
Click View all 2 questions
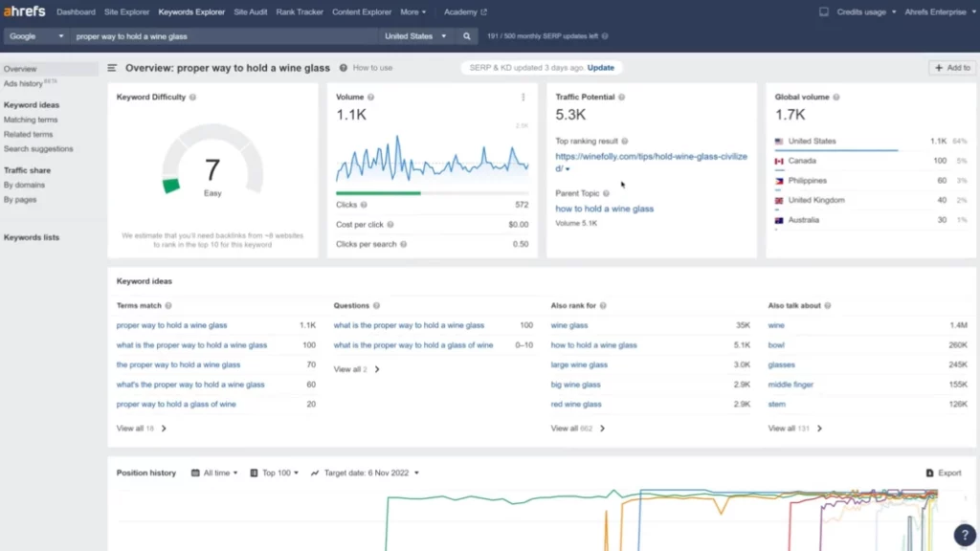(356, 369)
